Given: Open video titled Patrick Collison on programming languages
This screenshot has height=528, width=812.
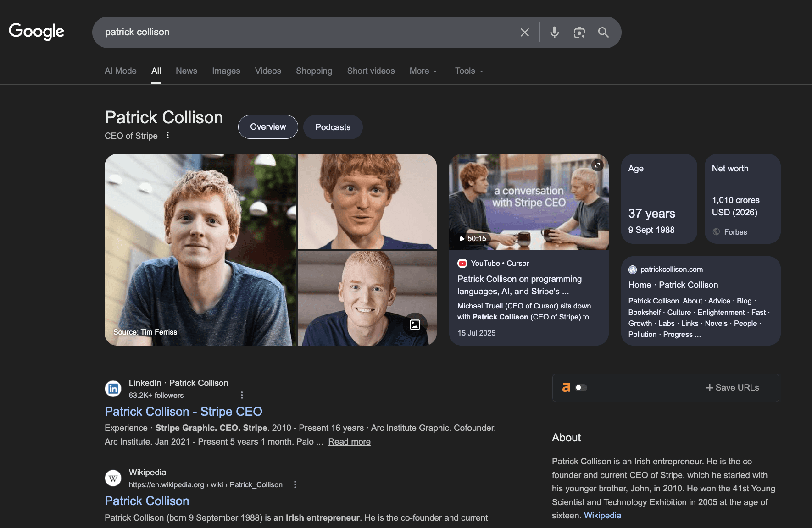Looking at the screenshot, I should pyautogui.click(x=519, y=285).
